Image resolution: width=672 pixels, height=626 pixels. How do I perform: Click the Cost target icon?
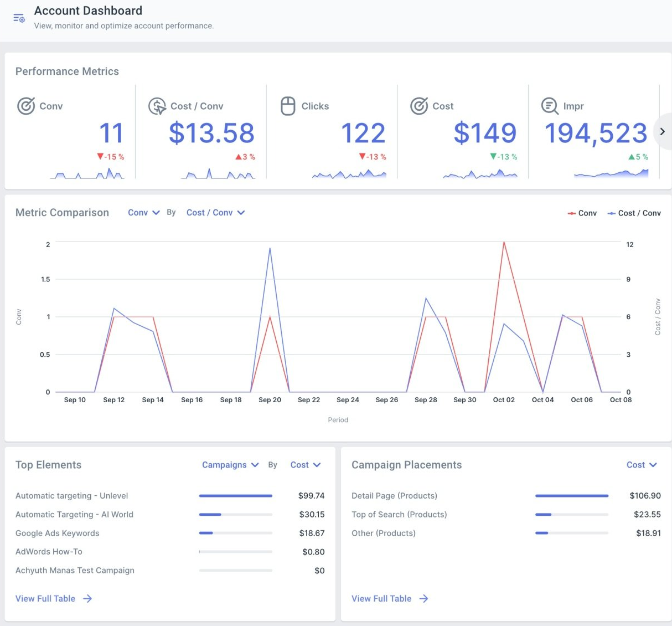coord(419,106)
